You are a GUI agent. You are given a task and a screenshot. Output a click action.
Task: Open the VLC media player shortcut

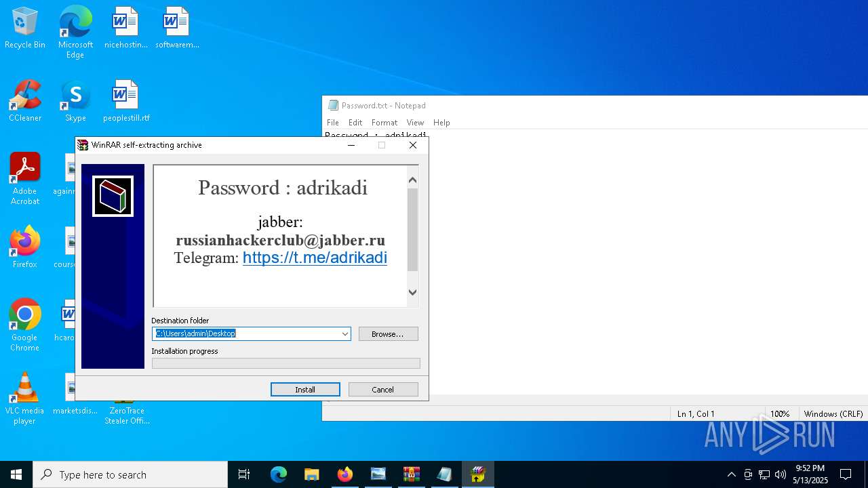coord(25,399)
